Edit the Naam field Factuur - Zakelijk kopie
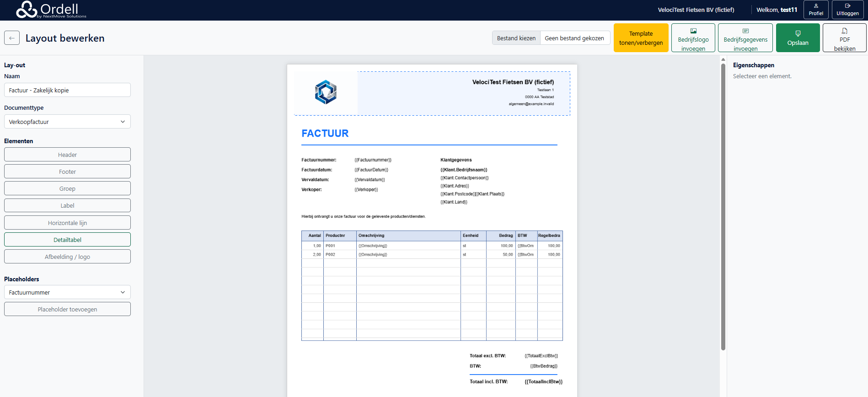 [67, 90]
